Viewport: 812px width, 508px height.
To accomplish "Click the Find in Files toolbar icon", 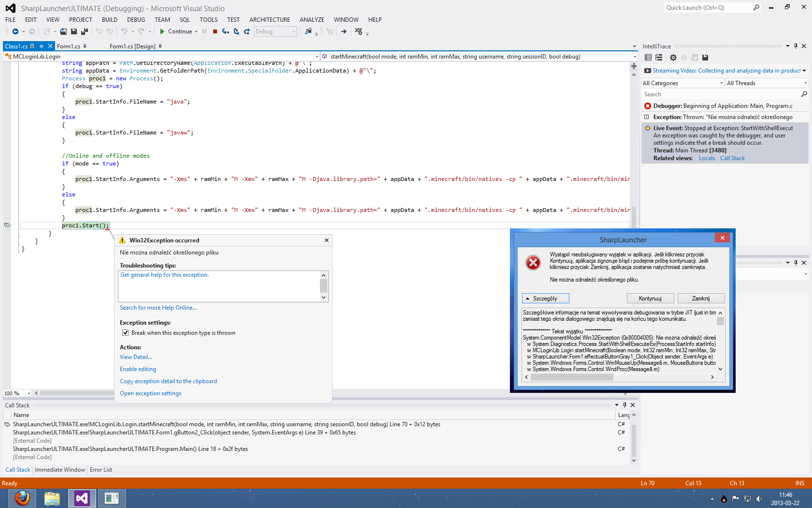I will (x=308, y=31).
